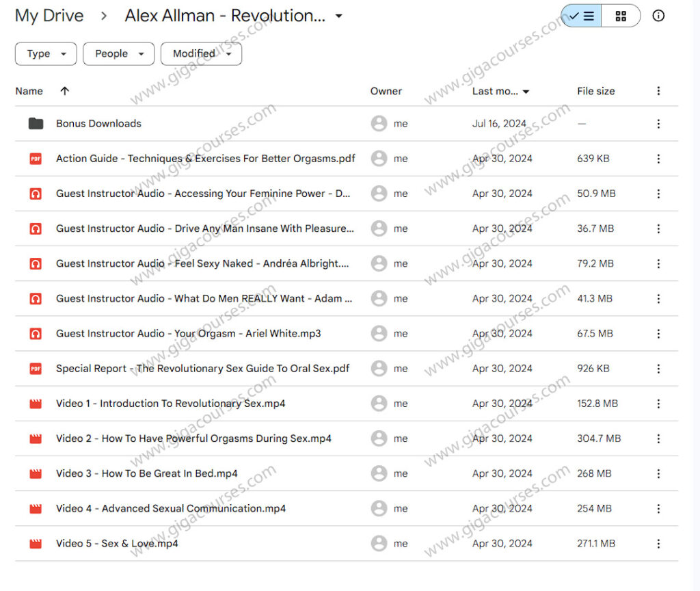700x591 pixels.
Task: Open the Bonus Downloads folder icon
Action: coord(36,124)
